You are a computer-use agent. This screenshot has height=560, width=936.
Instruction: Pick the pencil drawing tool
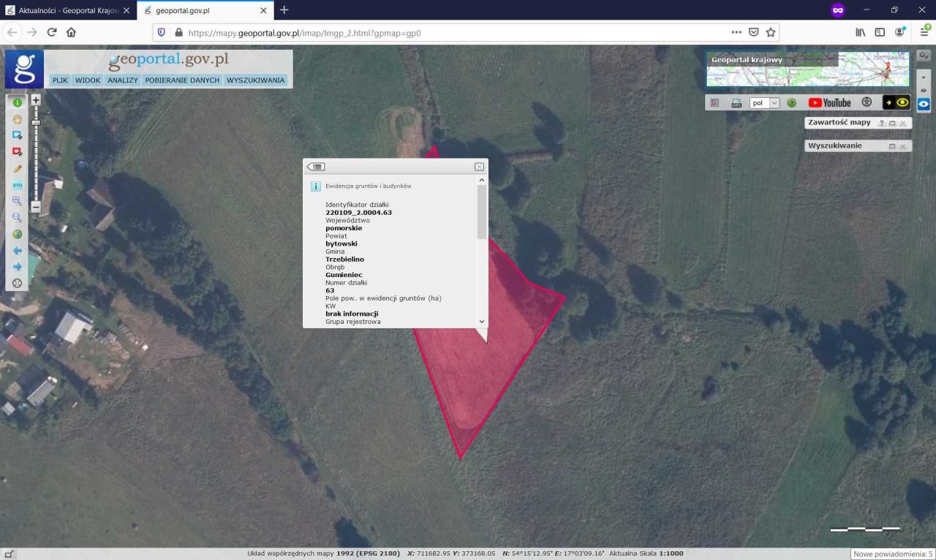click(18, 168)
